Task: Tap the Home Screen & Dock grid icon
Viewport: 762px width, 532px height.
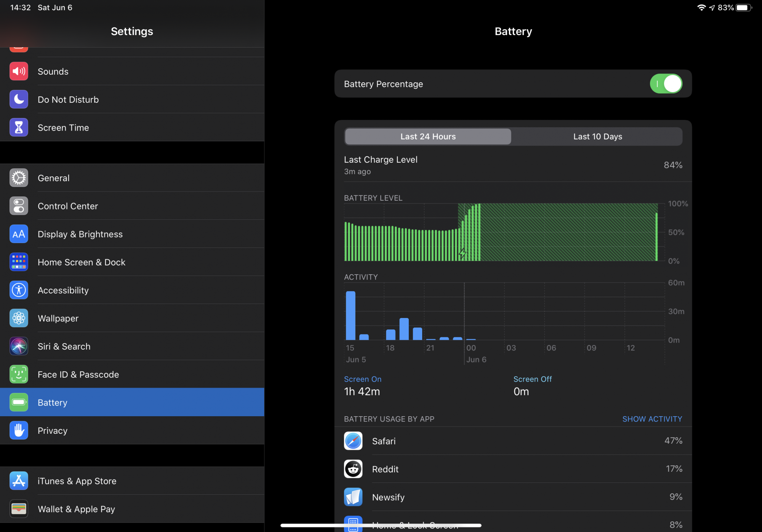Action: click(x=19, y=262)
